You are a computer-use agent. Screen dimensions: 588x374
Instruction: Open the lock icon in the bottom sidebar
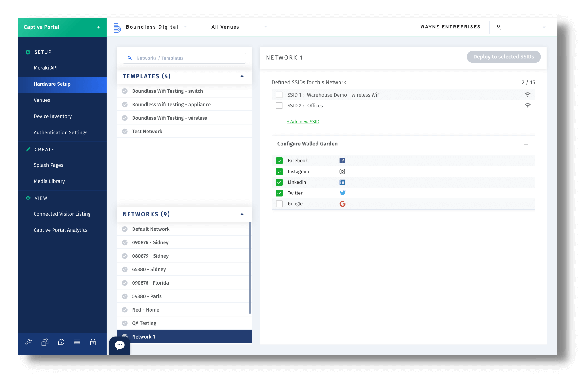(93, 342)
